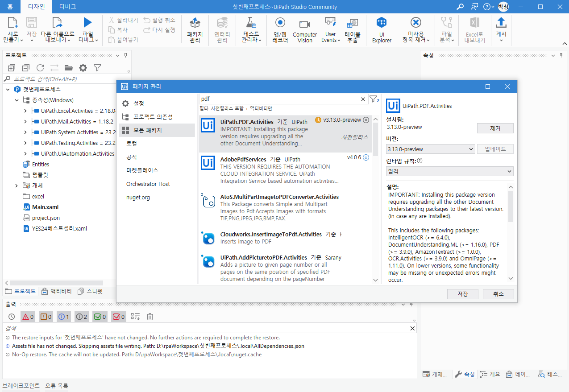
Task: Open 런타임 규칙 help info icon
Action: pos(419,161)
